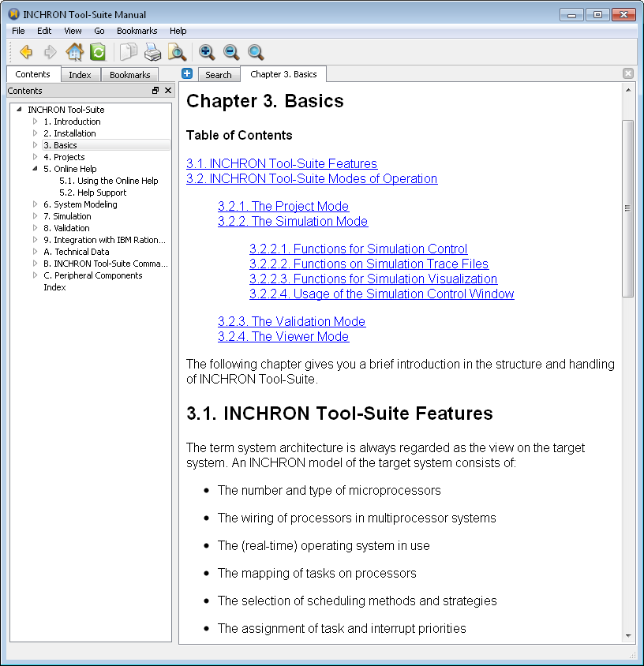Screen dimensions: 644x666
Task: Open the File menu
Action: tap(18, 31)
